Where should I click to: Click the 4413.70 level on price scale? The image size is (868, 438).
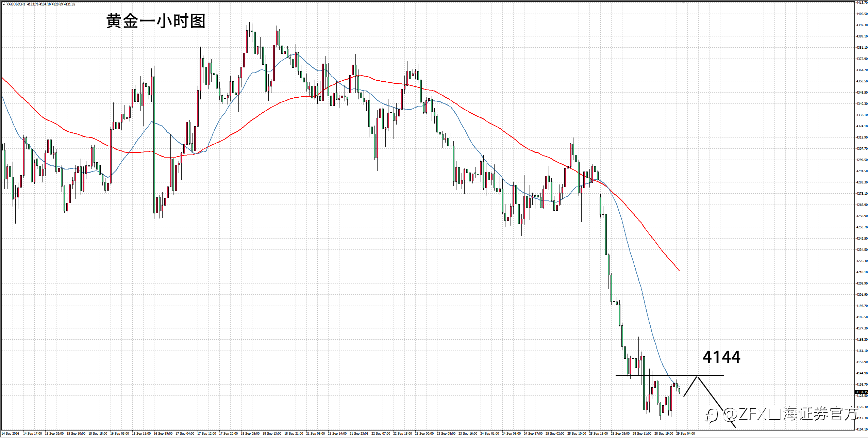(862, 3)
